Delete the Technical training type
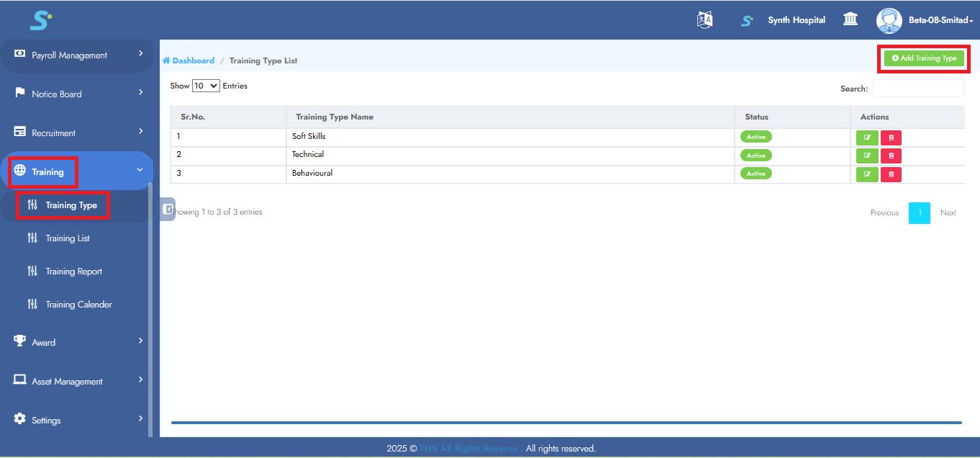Image resolution: width=980 pixels, height=458 pixels. (891, 156)
